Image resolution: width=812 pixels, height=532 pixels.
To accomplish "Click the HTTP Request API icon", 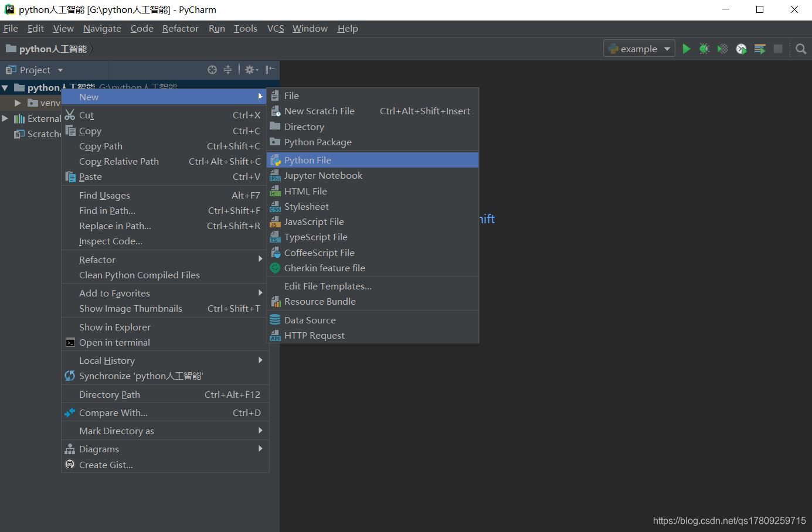I will 275,335.
